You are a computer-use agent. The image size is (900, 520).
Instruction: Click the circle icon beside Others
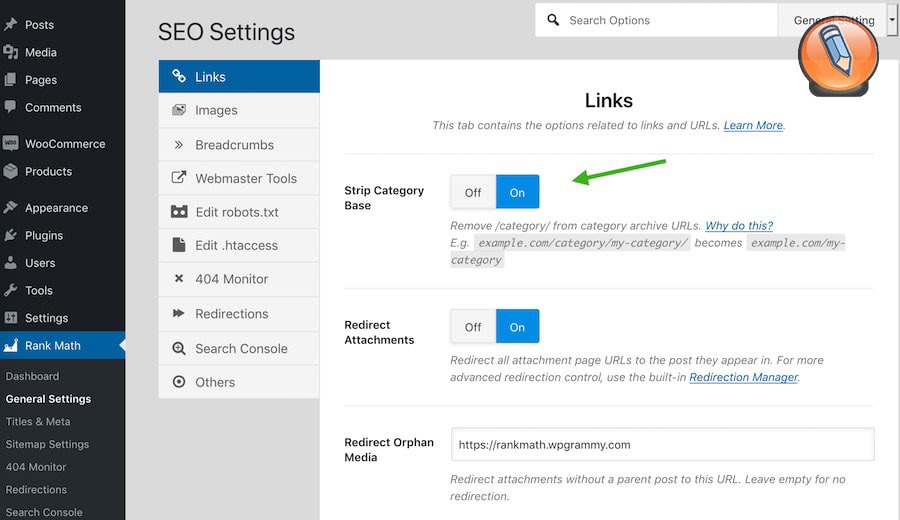[x=179, y=382]
